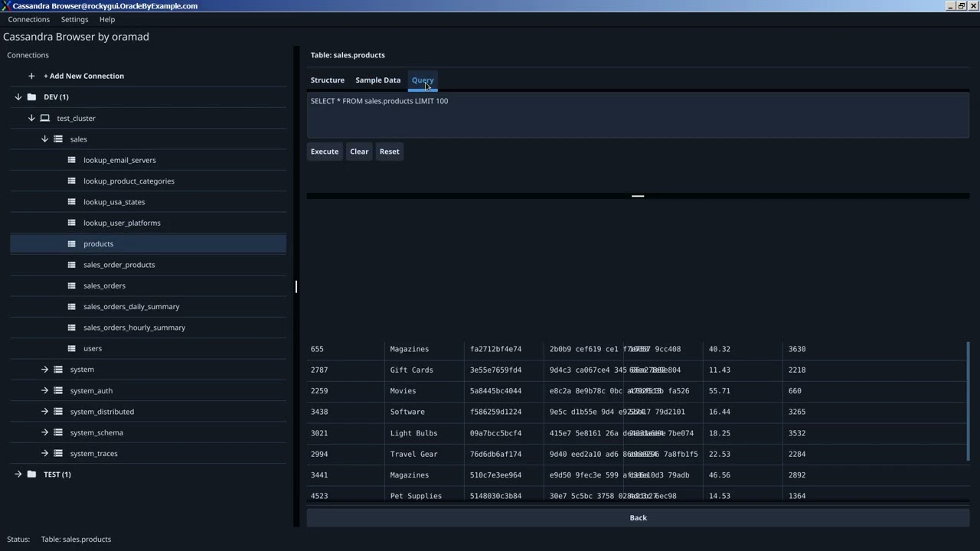Select the users table

pyautogui.click(x=93, y=348)
